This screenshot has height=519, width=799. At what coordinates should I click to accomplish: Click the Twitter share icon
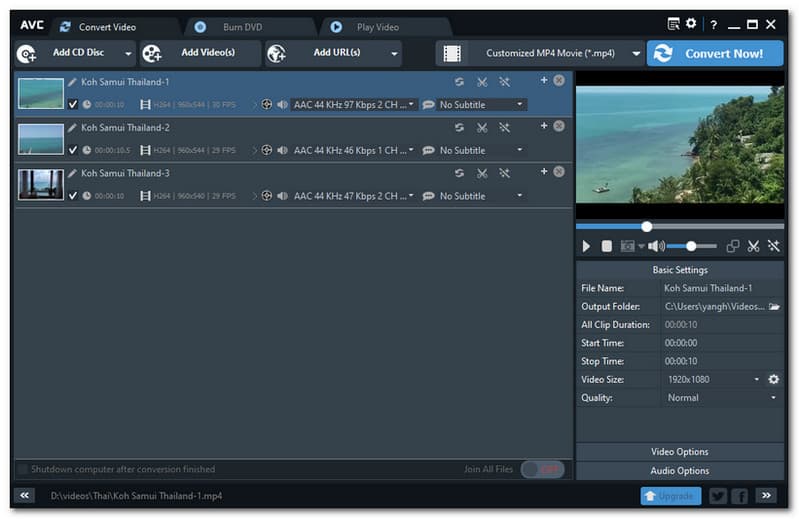point(718,496)
